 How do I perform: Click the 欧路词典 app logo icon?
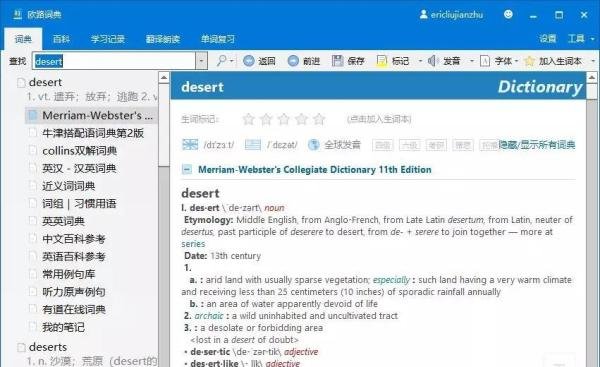[17, 15]
